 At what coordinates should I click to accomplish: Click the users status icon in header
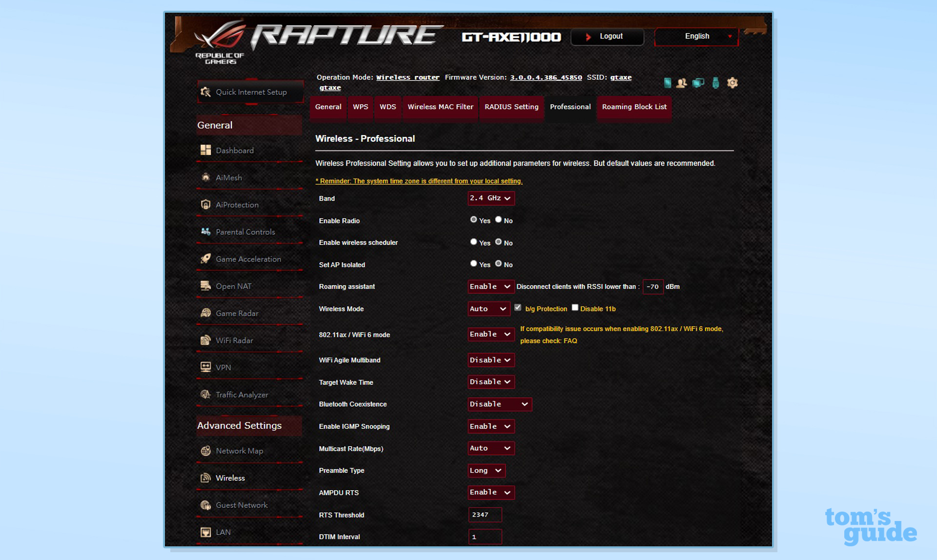(x=682, y=82)
